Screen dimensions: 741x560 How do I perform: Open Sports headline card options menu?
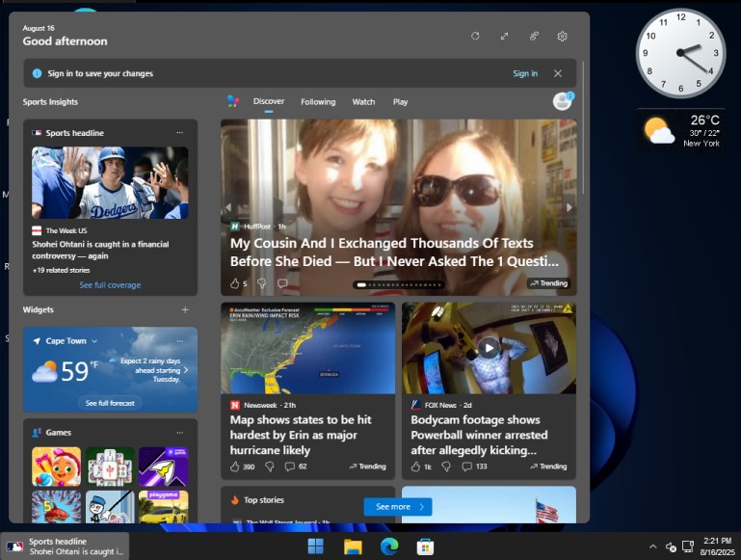pyautogui.click(x=179, y=133)
